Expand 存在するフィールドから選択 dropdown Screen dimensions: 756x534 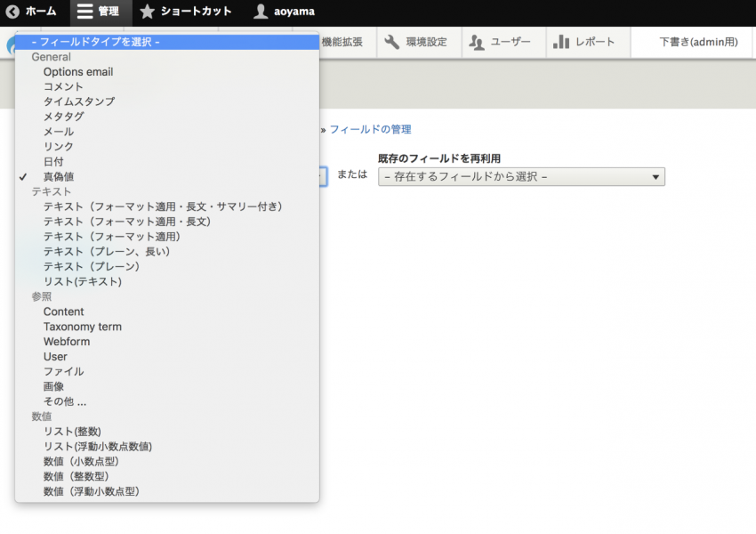[521, 176]
